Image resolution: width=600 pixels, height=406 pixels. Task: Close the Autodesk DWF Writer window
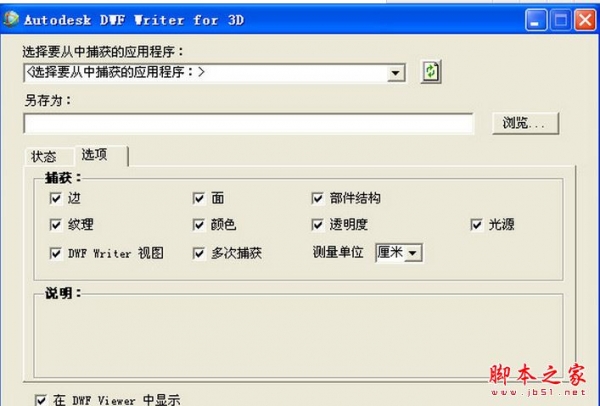point(585,20)
